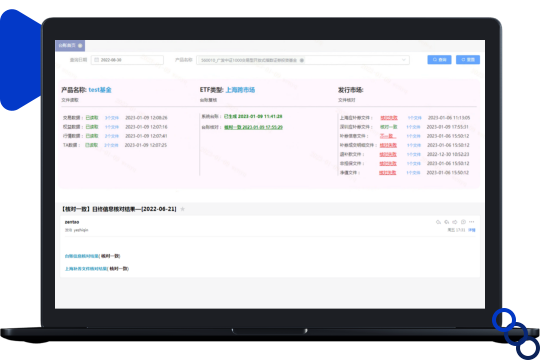Close the blue page tab via its x icon

point(80,45)
